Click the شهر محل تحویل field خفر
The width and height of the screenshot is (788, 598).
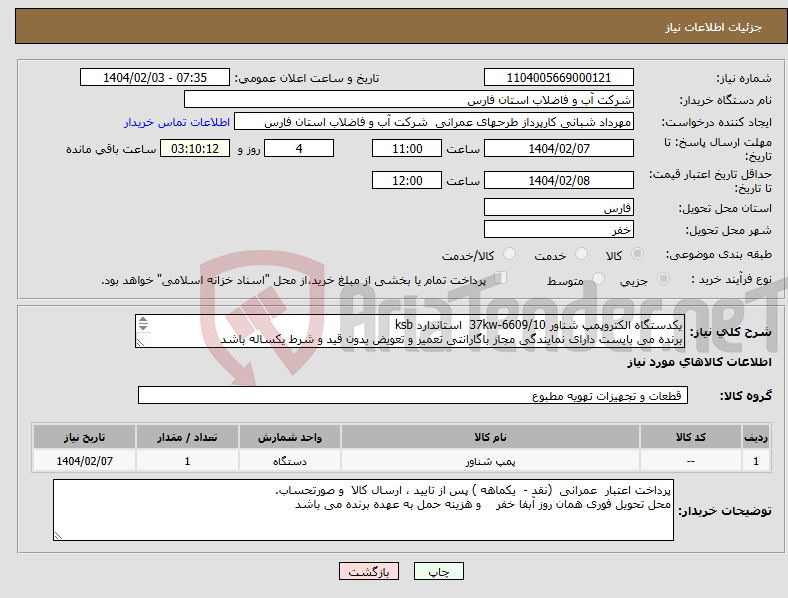pos(558,229)
